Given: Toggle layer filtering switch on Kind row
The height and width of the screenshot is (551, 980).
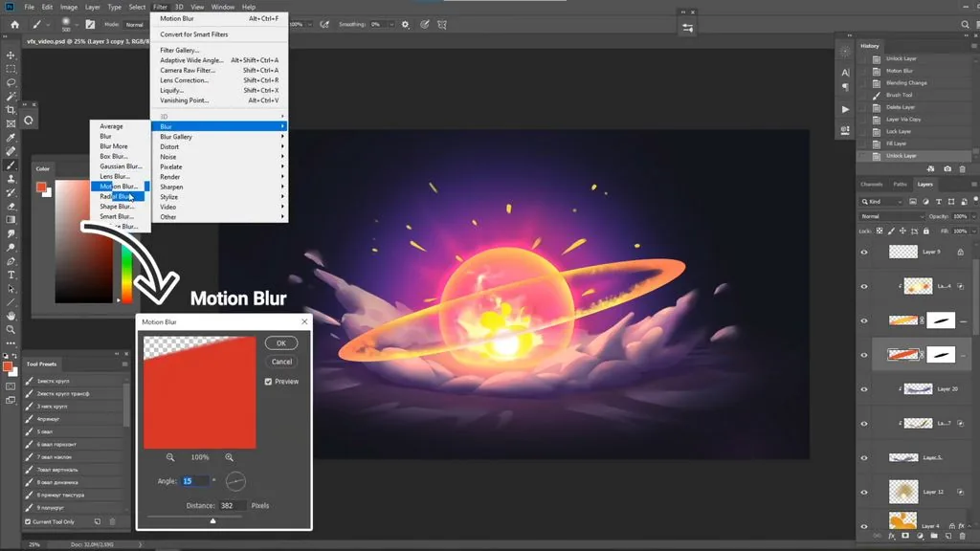Looking at the screenshot, I should (x=975, y=200).
